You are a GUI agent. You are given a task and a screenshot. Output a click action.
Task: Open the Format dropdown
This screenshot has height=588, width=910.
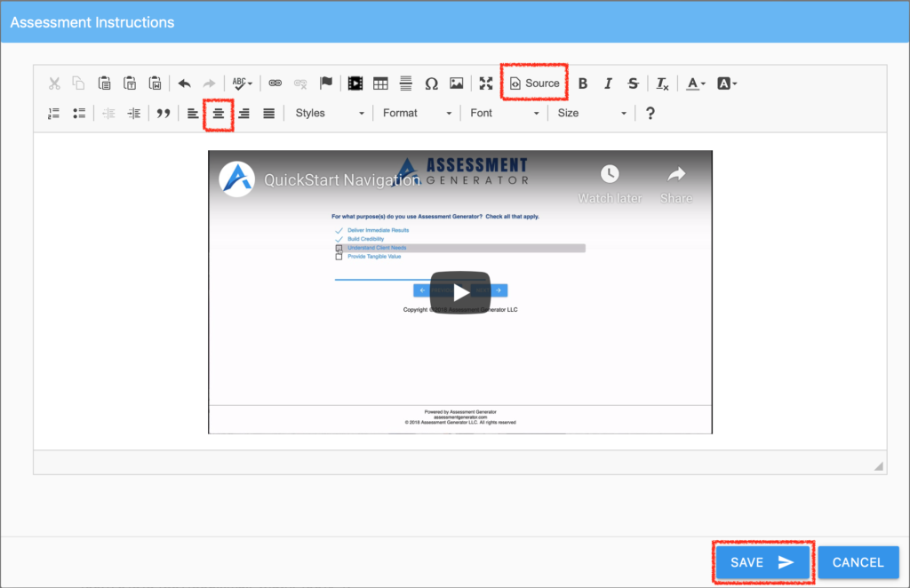pyautogui.click(x=416, y=113)
